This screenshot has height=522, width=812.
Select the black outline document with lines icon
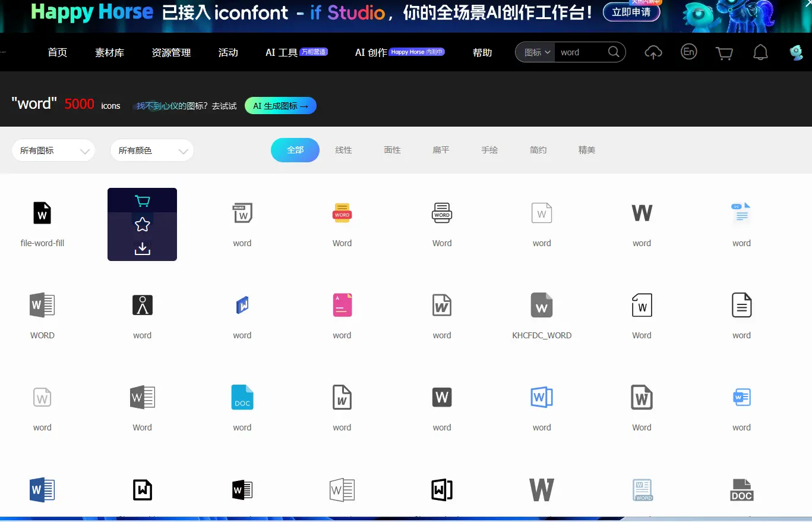click(x=741, y=305)
